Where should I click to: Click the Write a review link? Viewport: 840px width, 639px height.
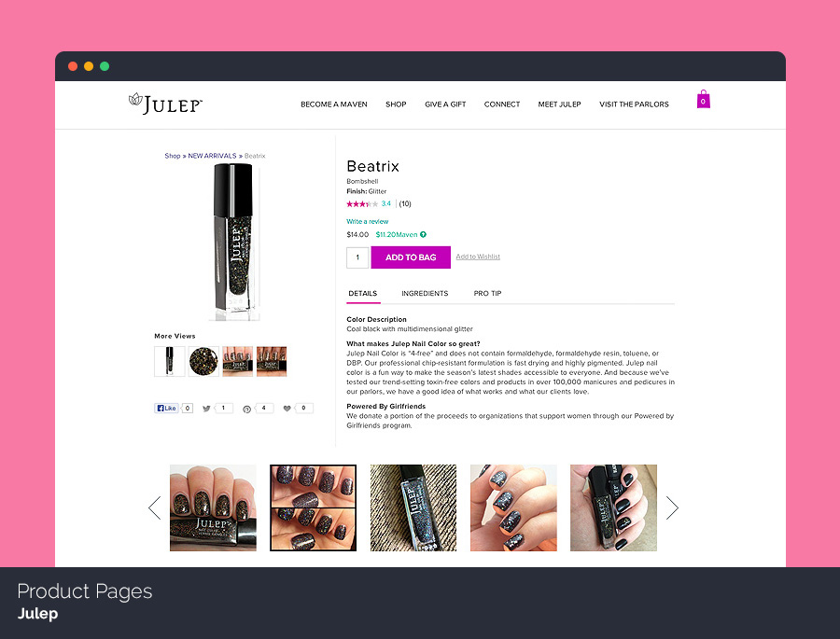coord(367,222)
